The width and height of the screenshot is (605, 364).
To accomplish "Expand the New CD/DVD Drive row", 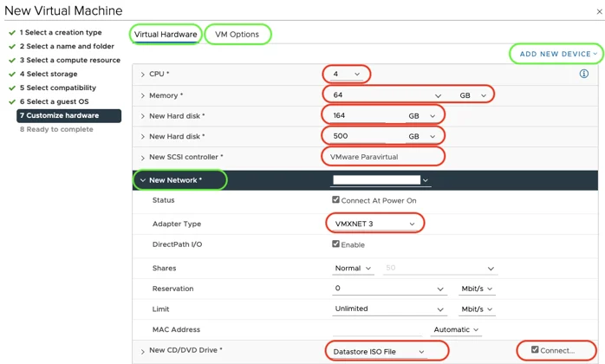I will (x=143, y=351).
